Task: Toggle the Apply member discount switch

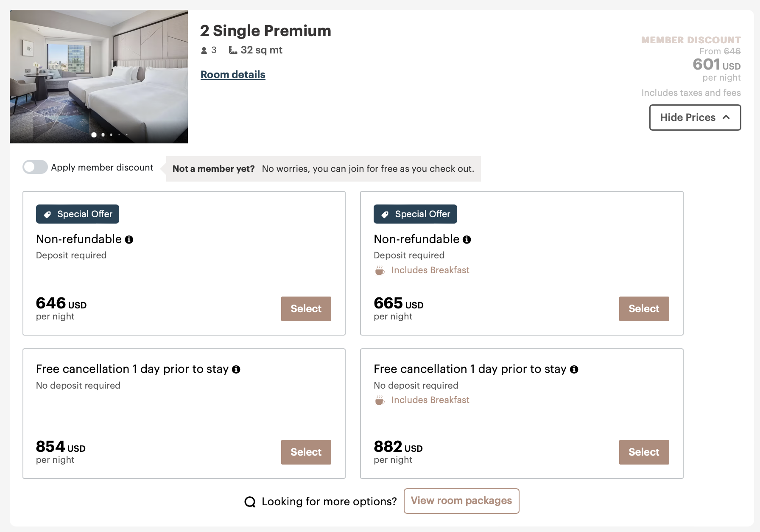Action: tap(35, 167)
